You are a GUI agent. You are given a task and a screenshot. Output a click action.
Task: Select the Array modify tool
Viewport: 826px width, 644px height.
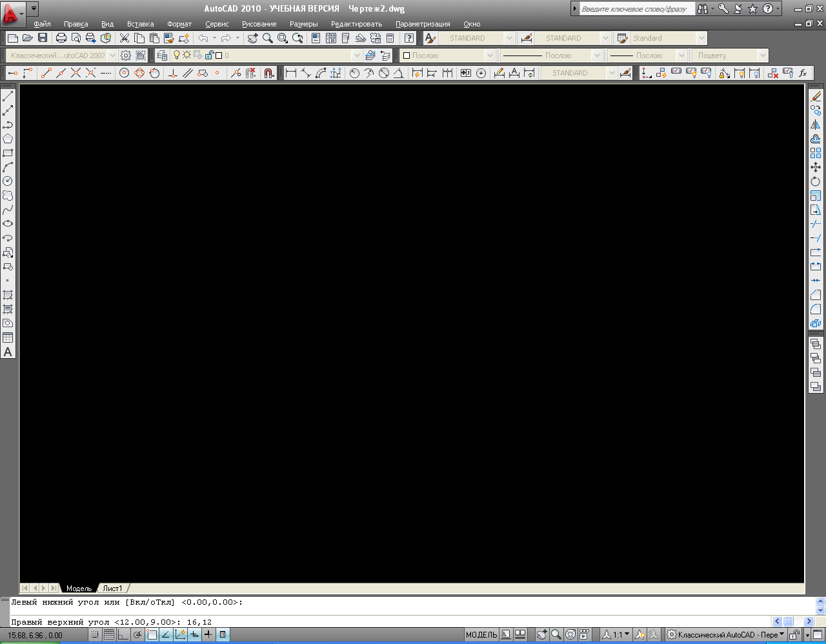pos(816,153)
